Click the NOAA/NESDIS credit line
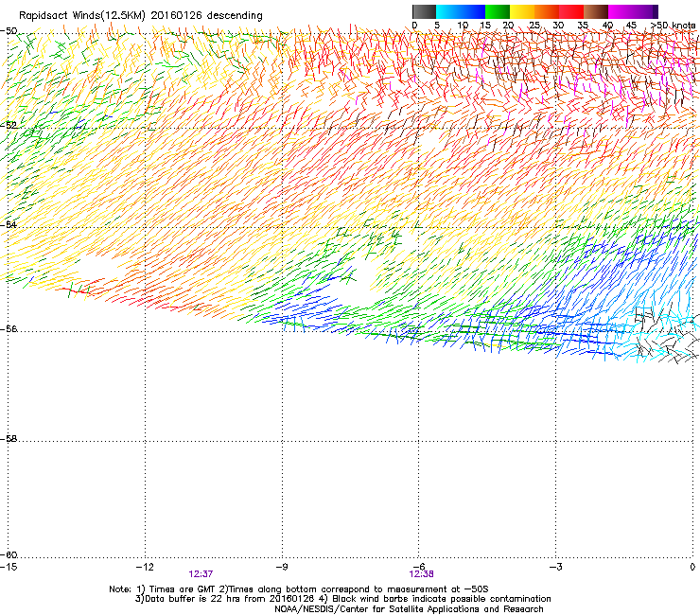Screen dimensions: 700x615 [409, 609]
